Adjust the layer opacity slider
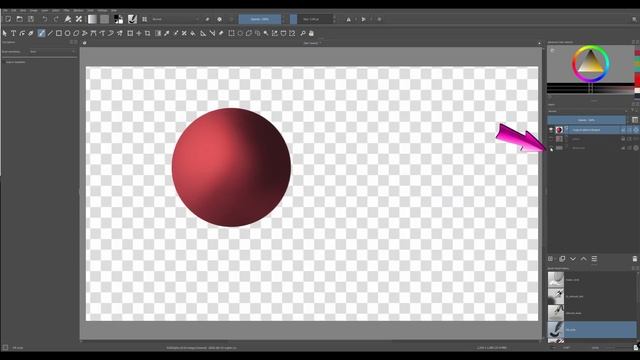 click(587, 120)
